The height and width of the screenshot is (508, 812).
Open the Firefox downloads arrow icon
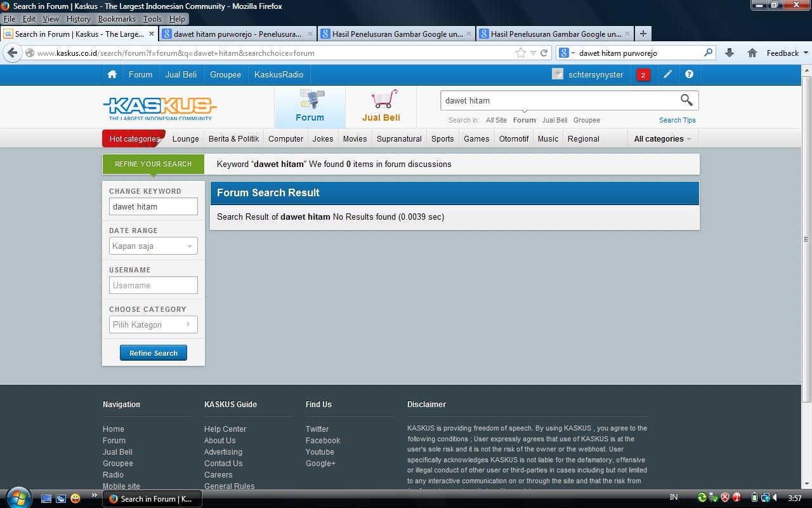click(x=730, y=53)
